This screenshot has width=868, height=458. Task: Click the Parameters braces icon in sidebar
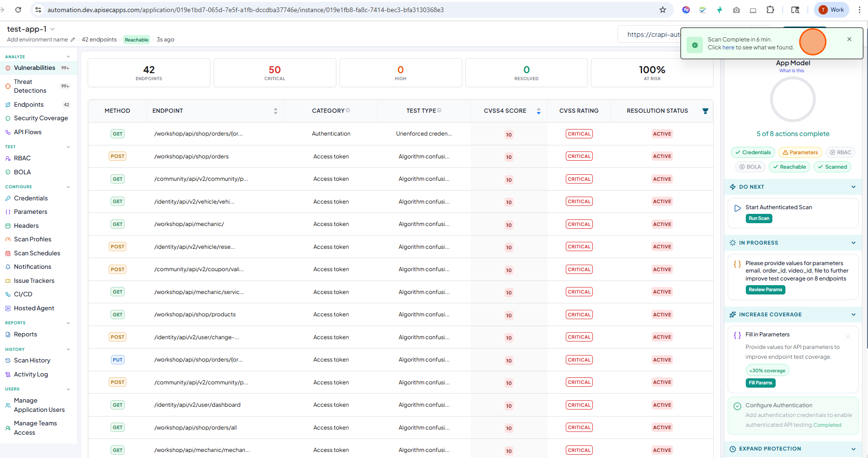click(8, 212)
